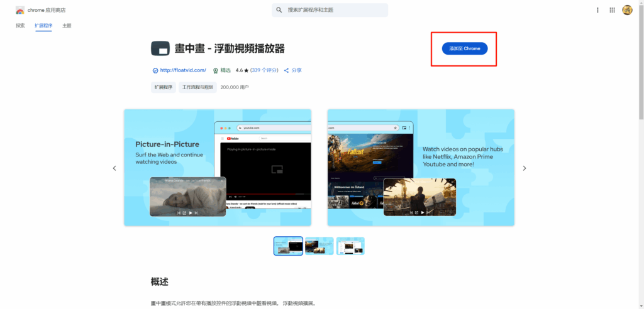Click the 扩展程序 category chip

tap(164, 87)
